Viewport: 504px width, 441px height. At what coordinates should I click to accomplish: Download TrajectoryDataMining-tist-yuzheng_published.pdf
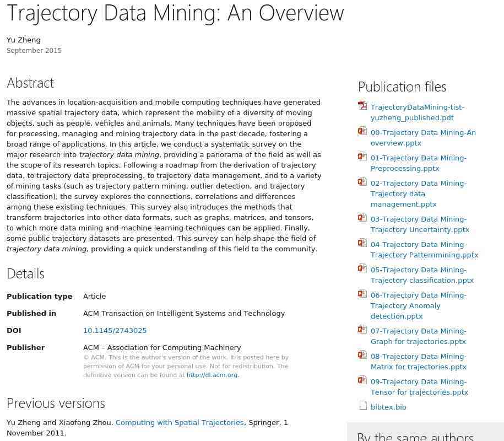click(x=417, y=112)
